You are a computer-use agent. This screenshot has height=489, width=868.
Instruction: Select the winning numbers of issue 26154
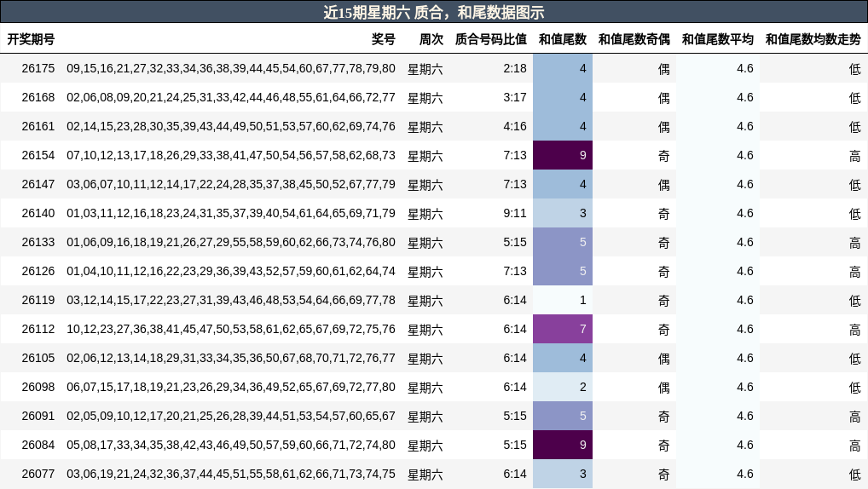231,155
